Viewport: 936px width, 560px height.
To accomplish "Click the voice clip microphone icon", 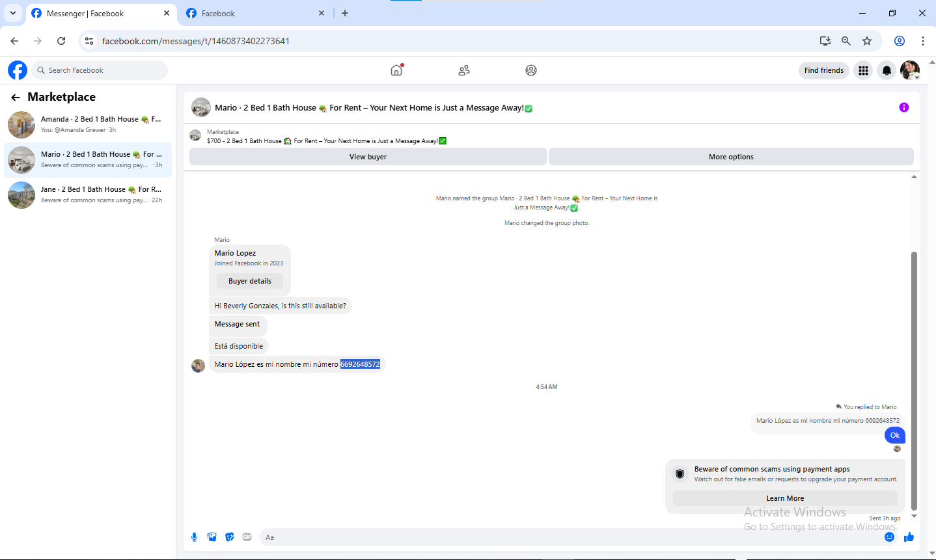I will click(x=194, y=537).
